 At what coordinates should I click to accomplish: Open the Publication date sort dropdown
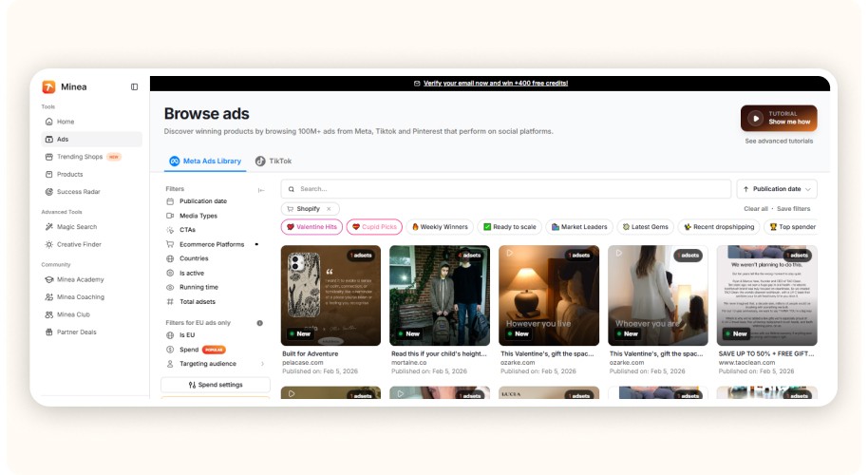[x=776, y=189]
